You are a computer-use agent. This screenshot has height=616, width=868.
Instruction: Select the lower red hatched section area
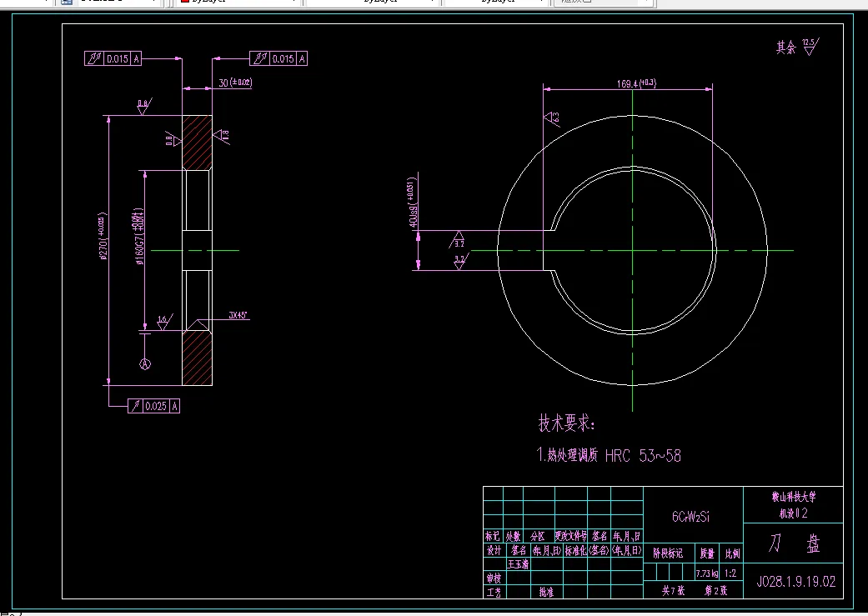click(197, 358)
